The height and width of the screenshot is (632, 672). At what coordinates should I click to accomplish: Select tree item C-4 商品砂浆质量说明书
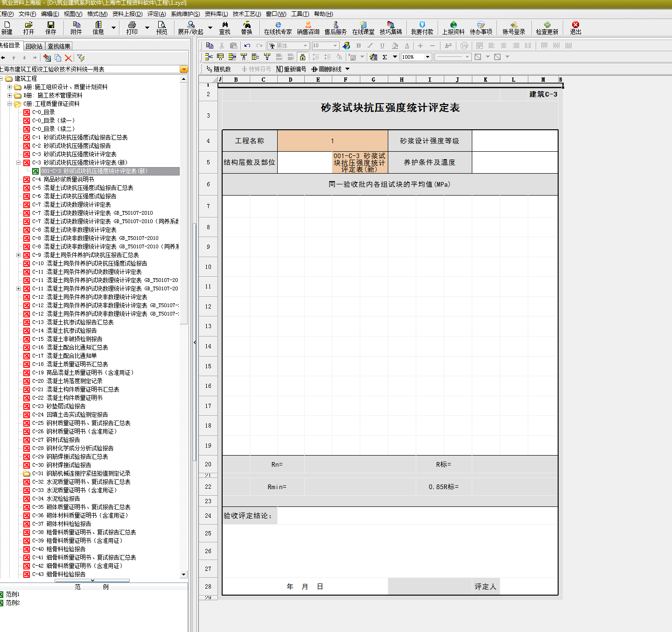pyautogui.click(x=63, y=179)
